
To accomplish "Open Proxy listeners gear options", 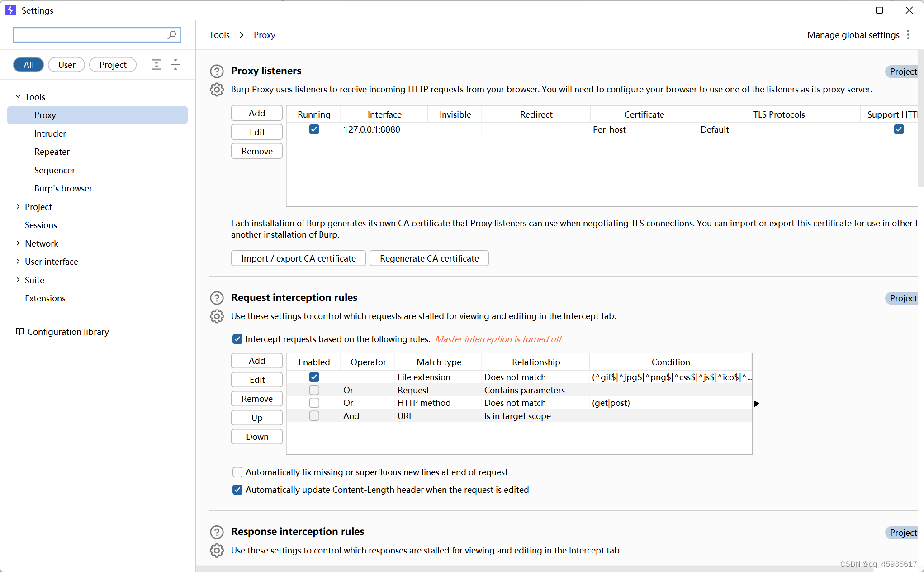I will (217, 90).
